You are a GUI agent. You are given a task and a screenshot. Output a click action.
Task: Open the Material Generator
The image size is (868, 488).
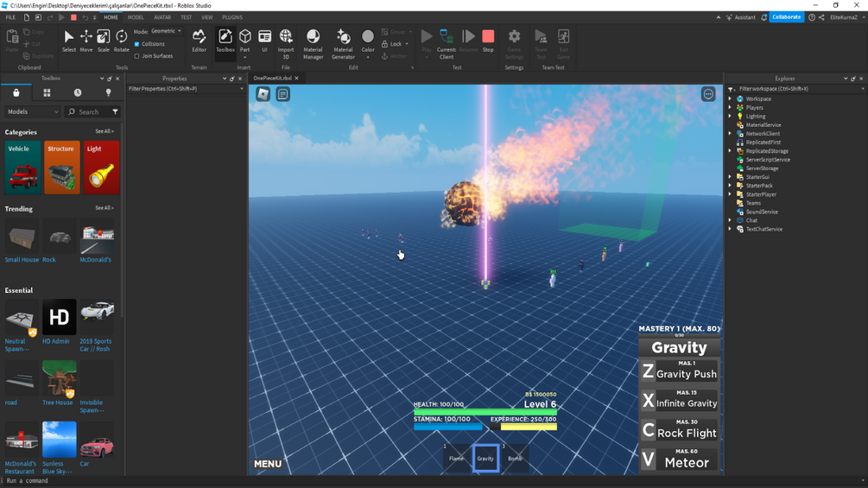click(x=343, y=44)
